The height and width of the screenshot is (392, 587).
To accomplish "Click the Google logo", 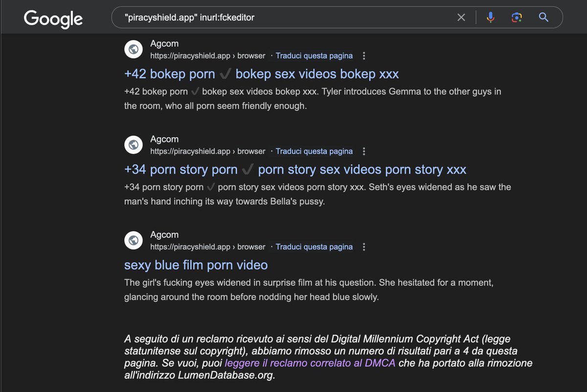I will [x=53, y=19].
